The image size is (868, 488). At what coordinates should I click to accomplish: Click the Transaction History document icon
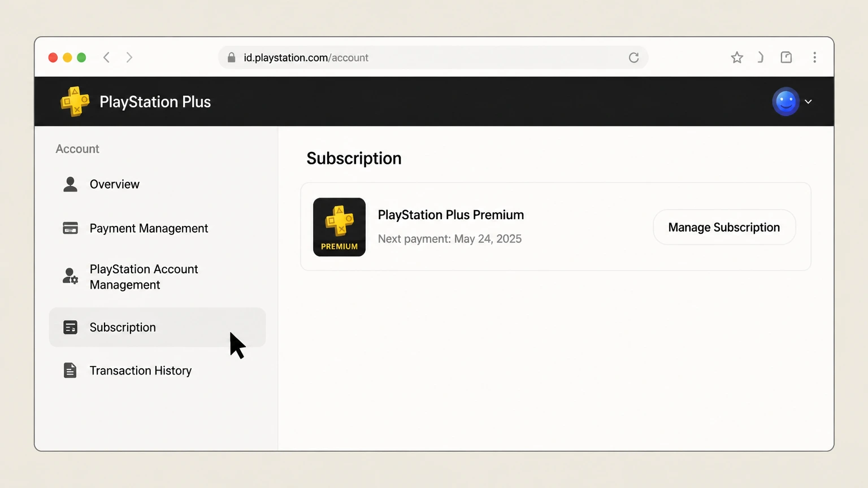click(x=70, y=371)
